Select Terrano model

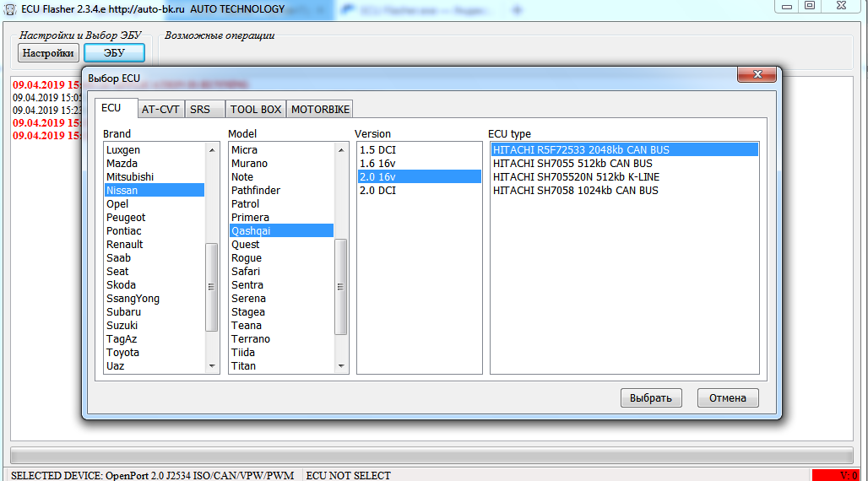[x=281, y=338]
